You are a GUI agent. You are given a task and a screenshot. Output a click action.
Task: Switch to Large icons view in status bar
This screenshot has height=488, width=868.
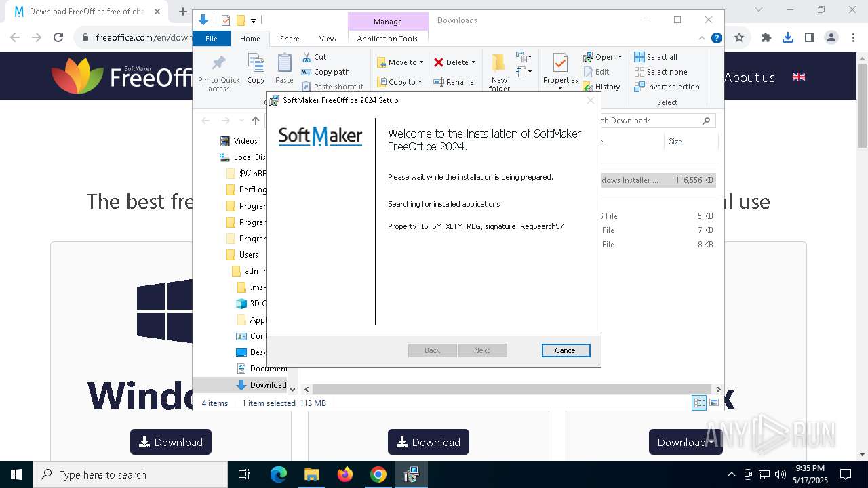713,403
